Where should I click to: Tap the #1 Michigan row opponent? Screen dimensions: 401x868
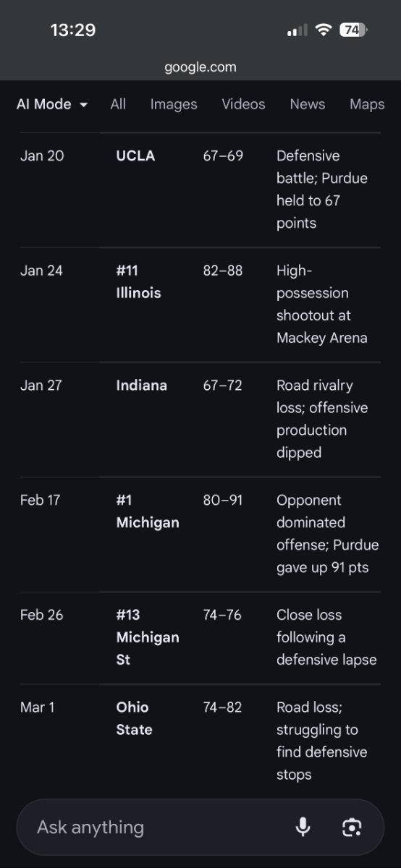[148, 511]
